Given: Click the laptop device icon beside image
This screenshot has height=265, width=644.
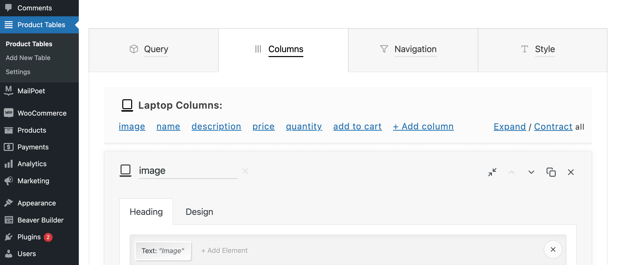Looking at the screenshot, I should pyautogui.click(x=125, y=170).
